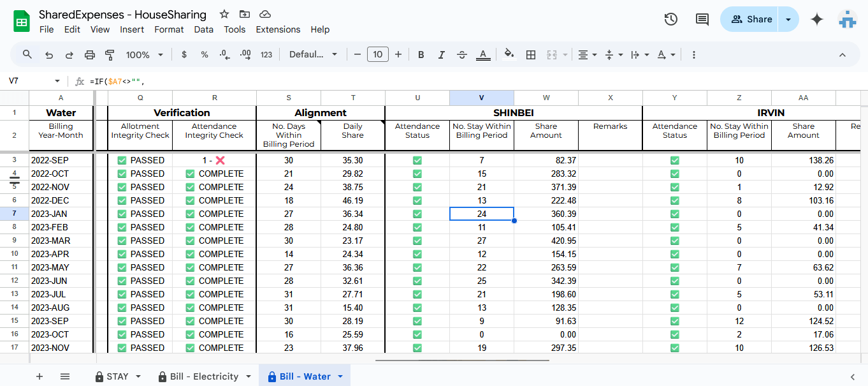The height and width of the screenshot is (386, 868).
Task: Open the Format menu
Action: click(x=168, y=29)
